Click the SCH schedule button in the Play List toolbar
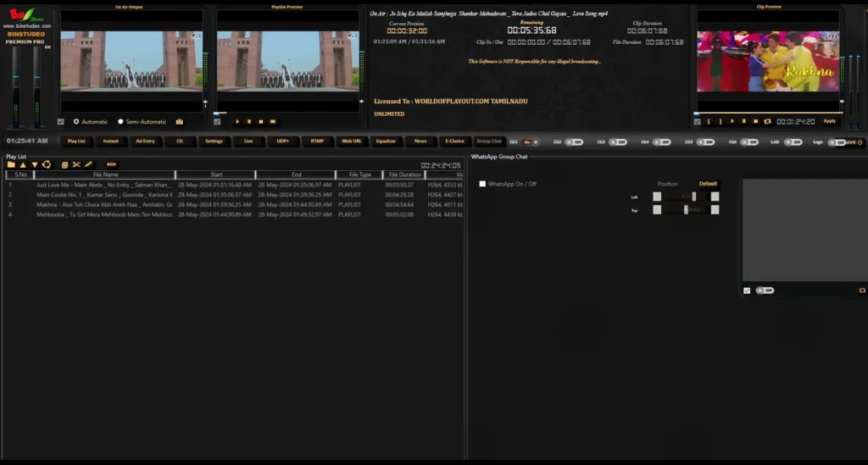The height and width of the screenshot is (465, 868). (x=111, y=165)
